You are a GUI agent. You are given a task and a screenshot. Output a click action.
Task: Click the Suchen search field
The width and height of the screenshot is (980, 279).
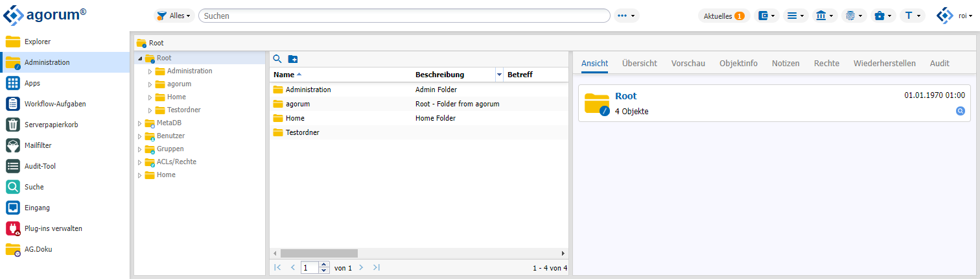click(x=404, y=16)
